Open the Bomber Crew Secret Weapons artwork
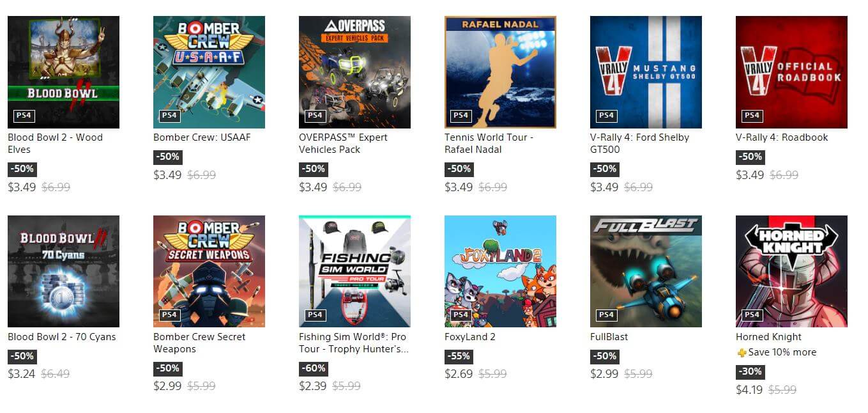The height and width of the screenshot is (413, 868). [x=209, y=272]
